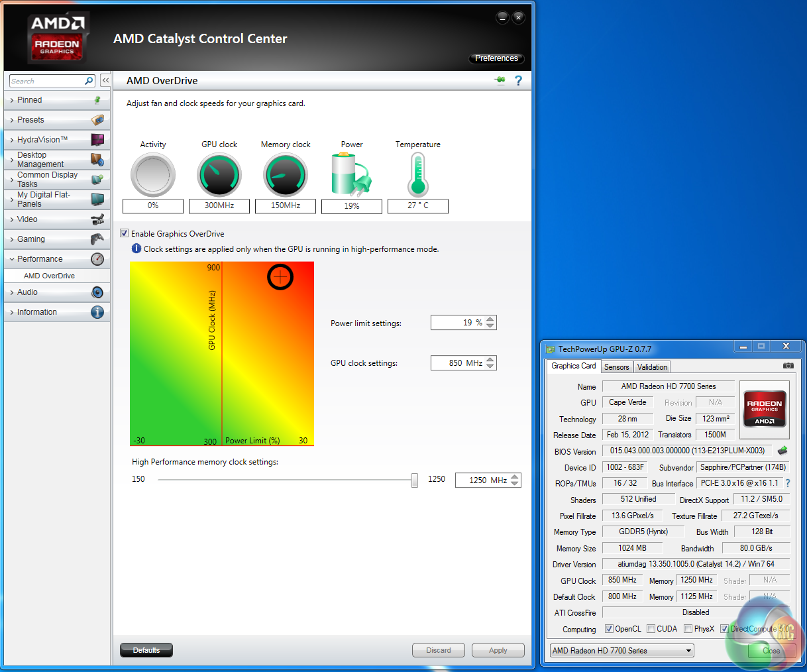Image resolution: width=807 pixels, height=672 pixels.
Task: Click the search magnifier icon in the sidebar
Action: (89, 81)
